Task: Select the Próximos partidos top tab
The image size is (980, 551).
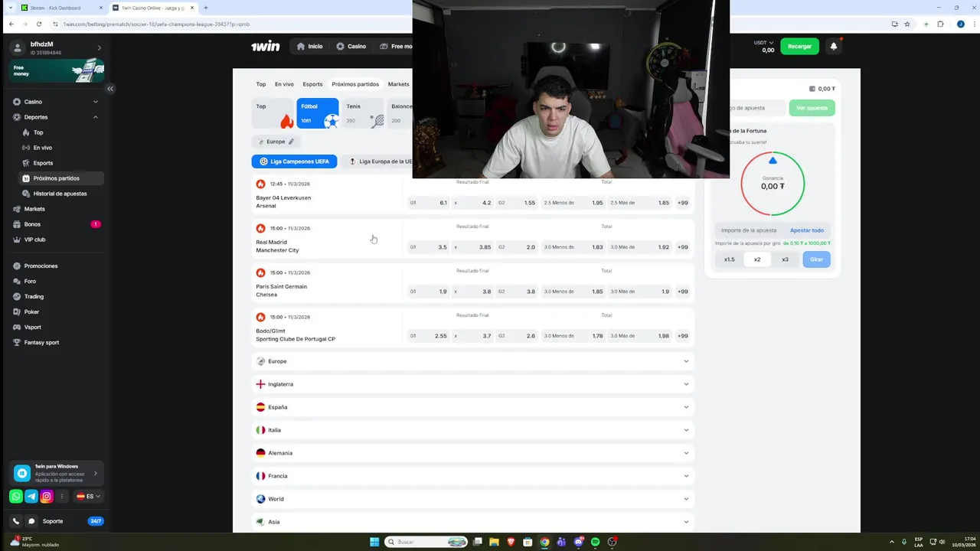Action: (355, 84)
